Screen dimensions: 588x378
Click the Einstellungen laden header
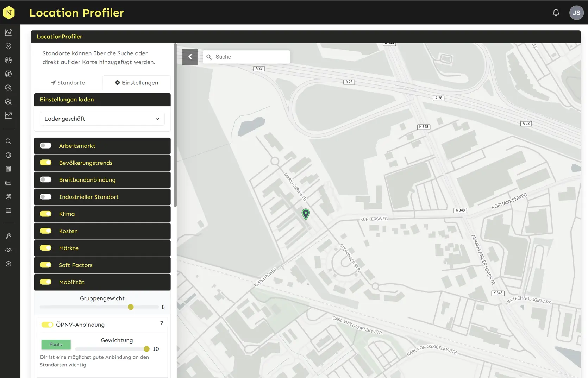(102, 100)
